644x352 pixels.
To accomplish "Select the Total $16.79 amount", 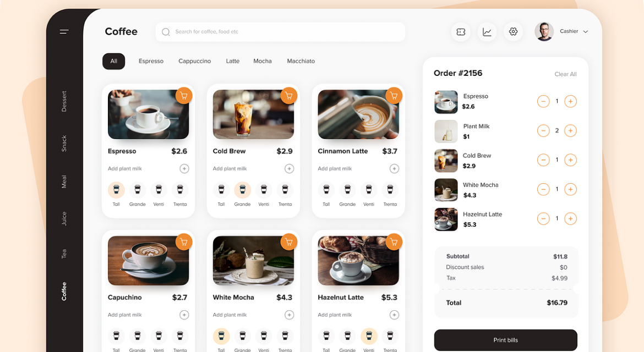I will 557,302.
